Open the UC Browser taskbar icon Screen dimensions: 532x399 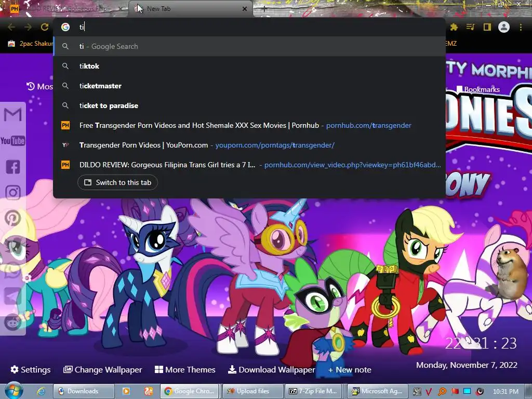tap(149, 391)
